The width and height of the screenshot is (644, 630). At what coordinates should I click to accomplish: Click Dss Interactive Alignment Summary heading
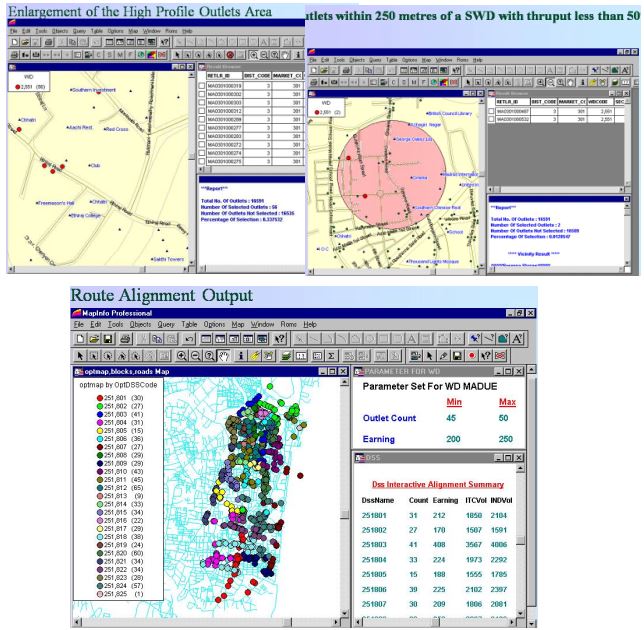point(438,484)
